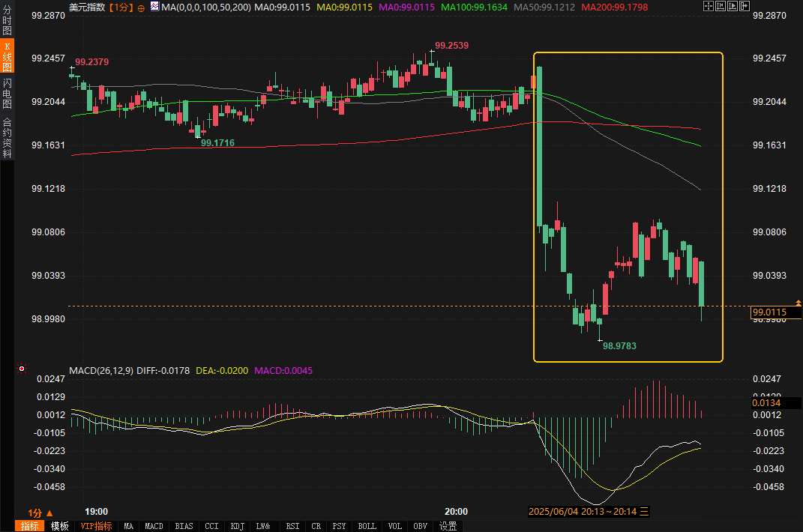The width and height of the screenshot is (803, 532).
Task: Click DIFF:-0.0178 value label
Action: (x=163, y=370)
